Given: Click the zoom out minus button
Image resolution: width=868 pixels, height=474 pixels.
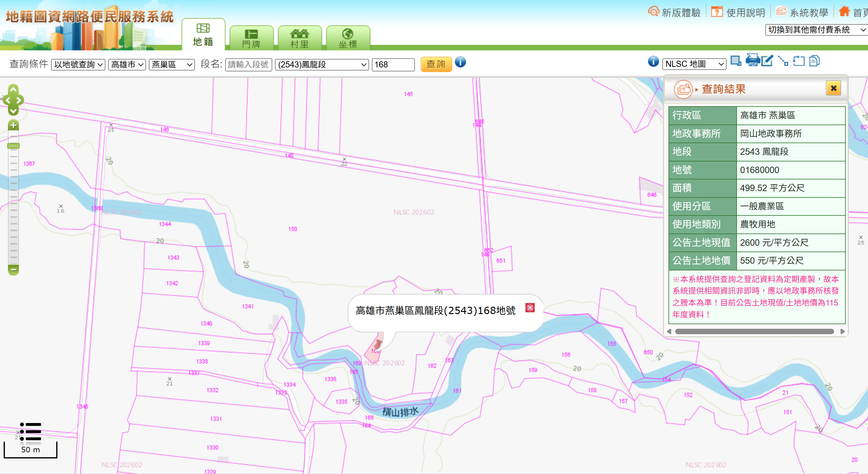Looking at the screenshot, I should pos(13,269).
